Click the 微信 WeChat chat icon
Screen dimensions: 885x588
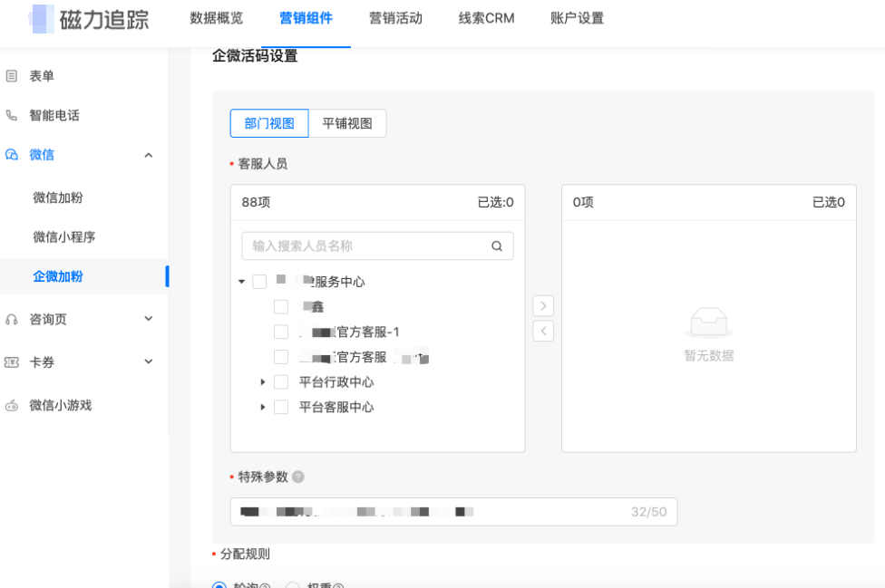(x=10, y=155)
